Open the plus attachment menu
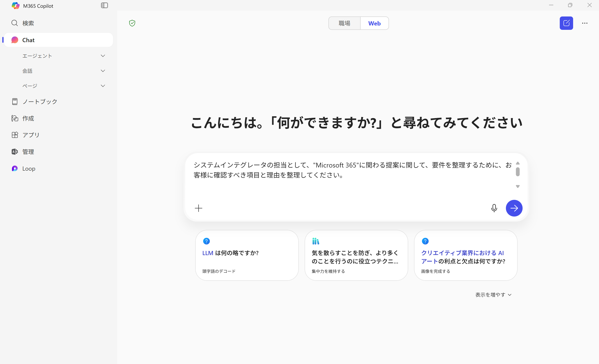 tap(199, 208)
